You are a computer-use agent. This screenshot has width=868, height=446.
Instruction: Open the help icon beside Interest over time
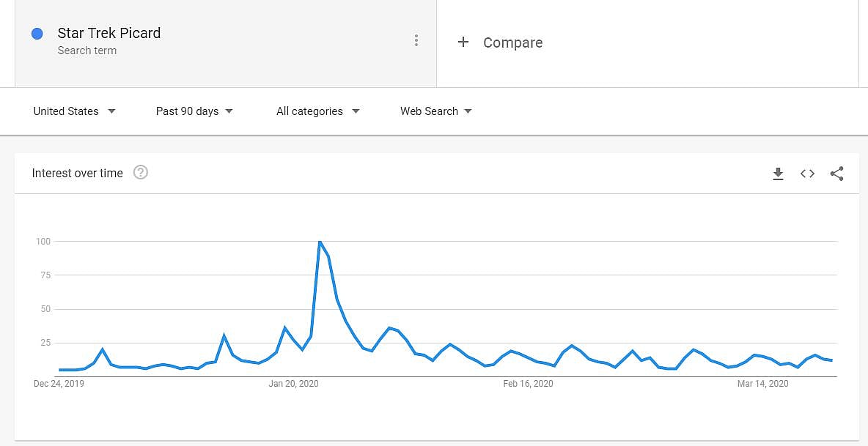coord(141,173)
